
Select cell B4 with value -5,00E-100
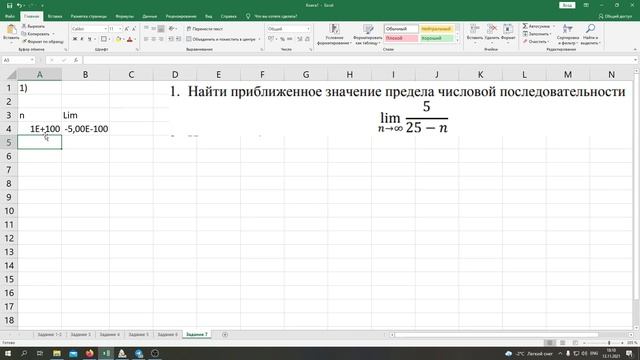click(x=85, y=129)
